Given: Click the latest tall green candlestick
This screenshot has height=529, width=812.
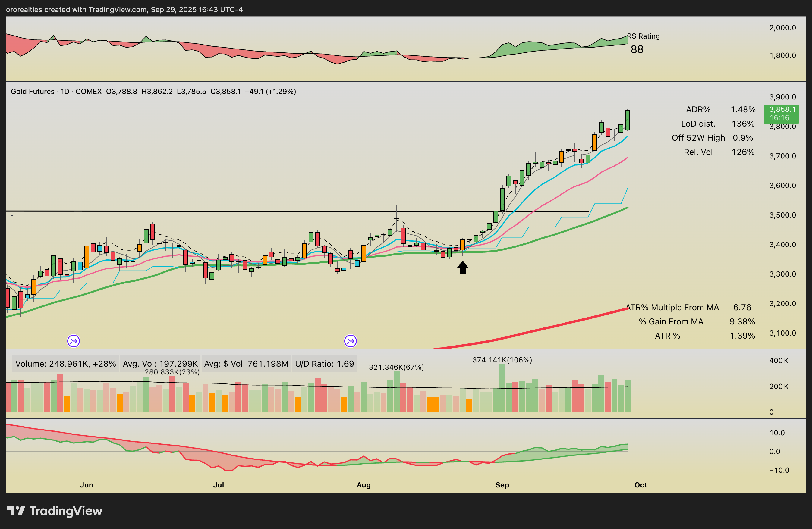Looking at the screenshot, I should 628,120.
